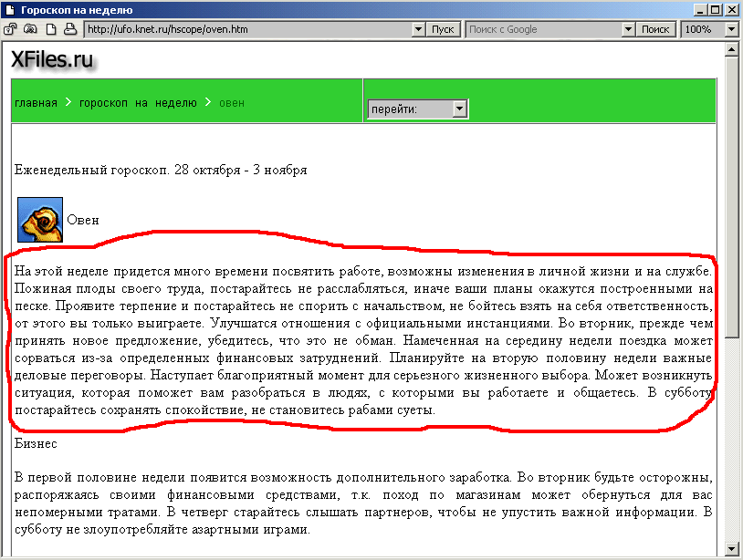Click the vertical scrollbar up arrow

click(732, 49)
